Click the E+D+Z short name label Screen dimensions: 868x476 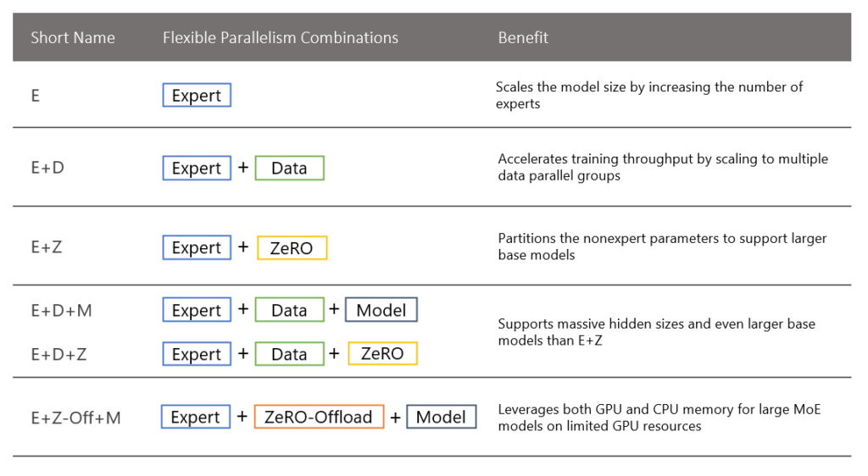coord(58,354)
